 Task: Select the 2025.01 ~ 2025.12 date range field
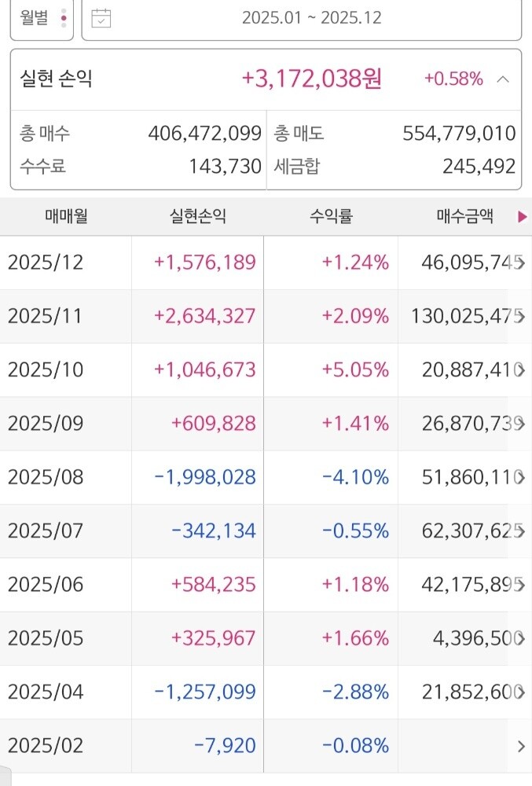(x=311, y=17)
